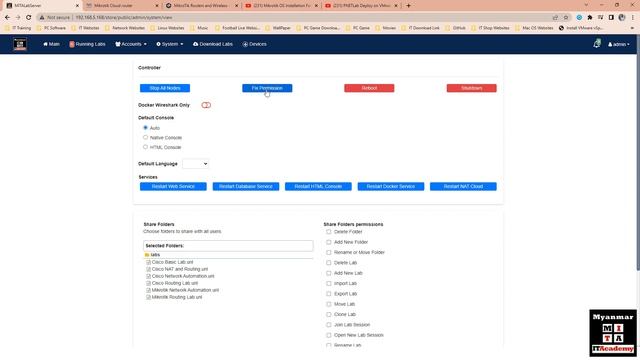Select Cisco Network Automation.unl file
The image size is (640, 360).
(x=183, y=276)
